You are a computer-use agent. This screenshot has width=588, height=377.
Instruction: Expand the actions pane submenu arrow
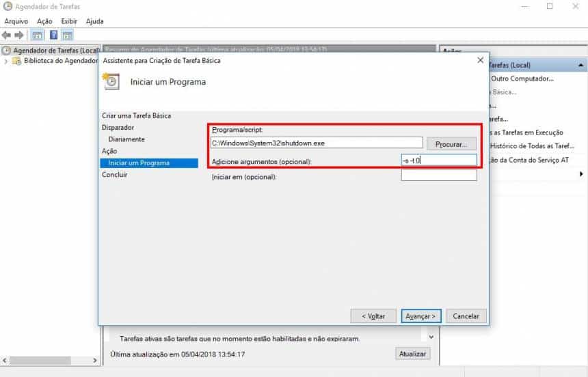click(x=581, y=174)
